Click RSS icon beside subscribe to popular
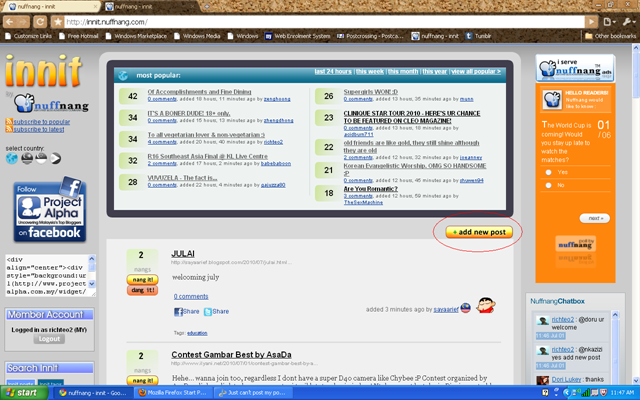 pos(9,122)
